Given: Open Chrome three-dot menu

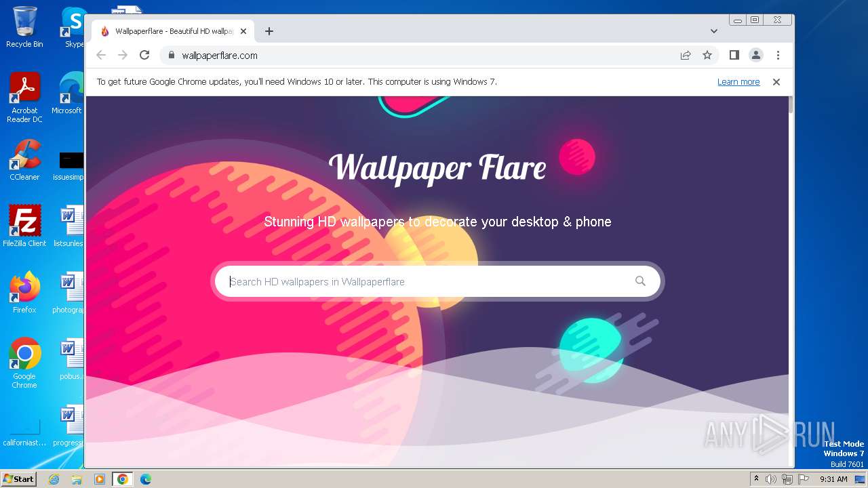Looking at the screenshot, I should click(x=778, y=56).
